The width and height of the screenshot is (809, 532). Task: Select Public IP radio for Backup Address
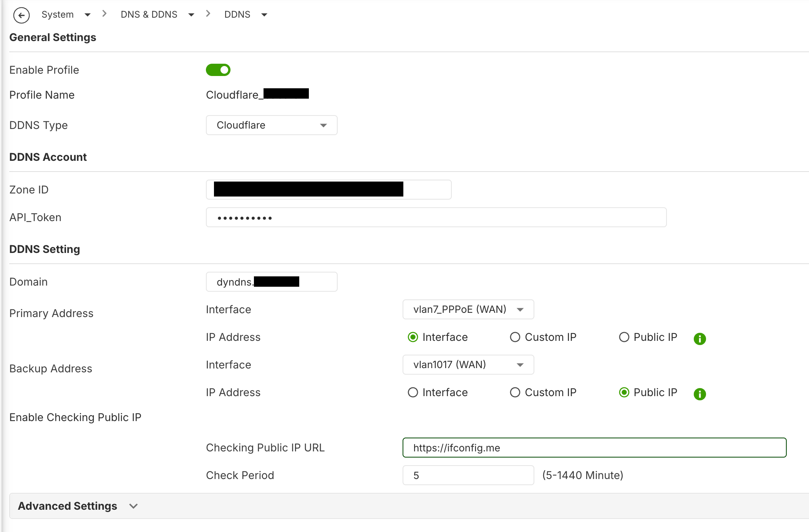[x=624, y=392]
